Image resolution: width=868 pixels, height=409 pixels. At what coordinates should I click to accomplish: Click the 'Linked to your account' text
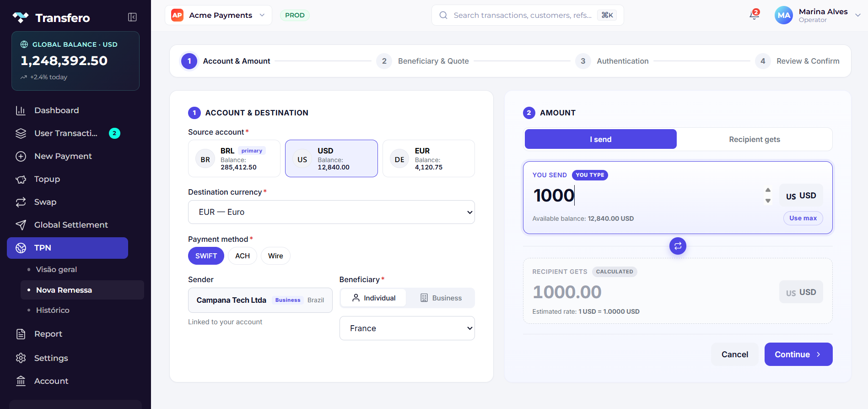[225, 322]
